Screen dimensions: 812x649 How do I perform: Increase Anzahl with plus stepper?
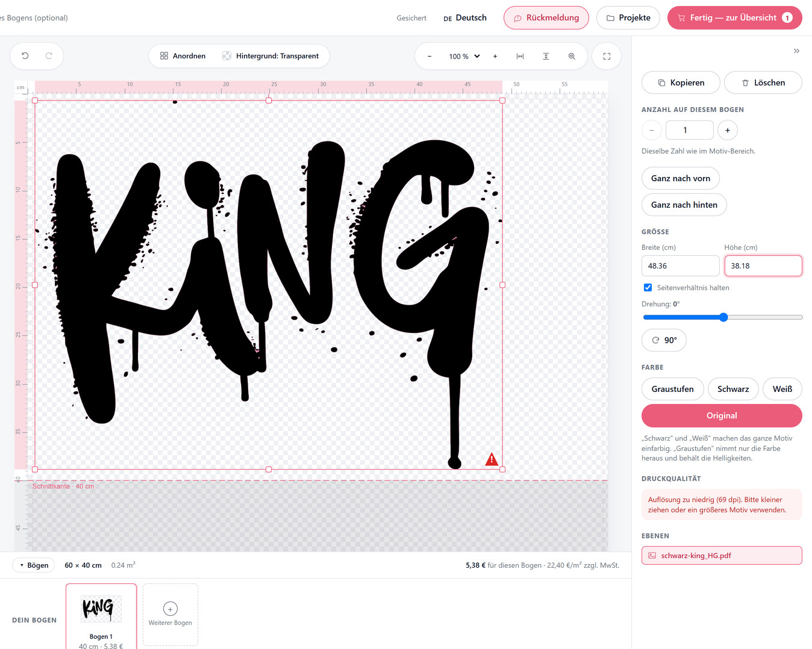[x=728, y=130]
